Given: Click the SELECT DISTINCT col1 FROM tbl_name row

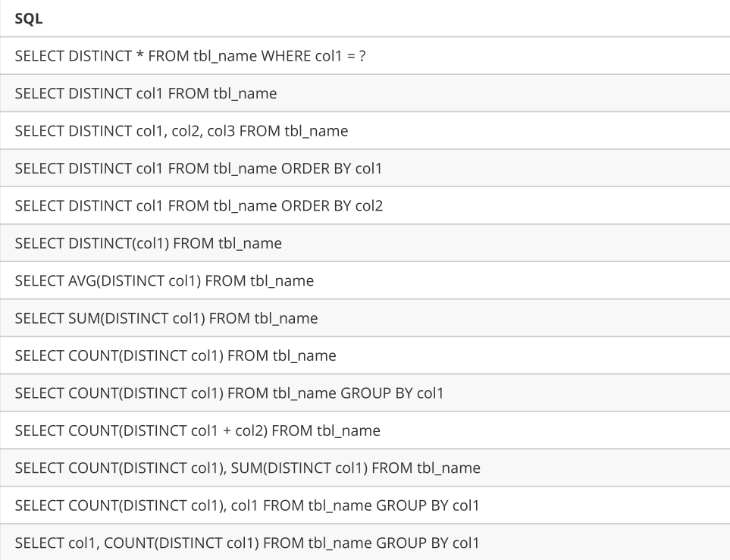Looking at the screenshot, I should coord(365,93).
